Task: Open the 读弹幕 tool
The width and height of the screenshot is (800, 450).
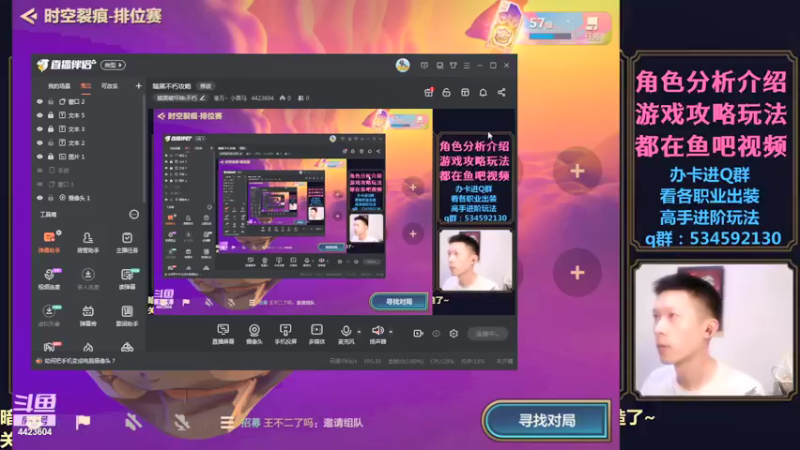Action: tap(127, 279)
